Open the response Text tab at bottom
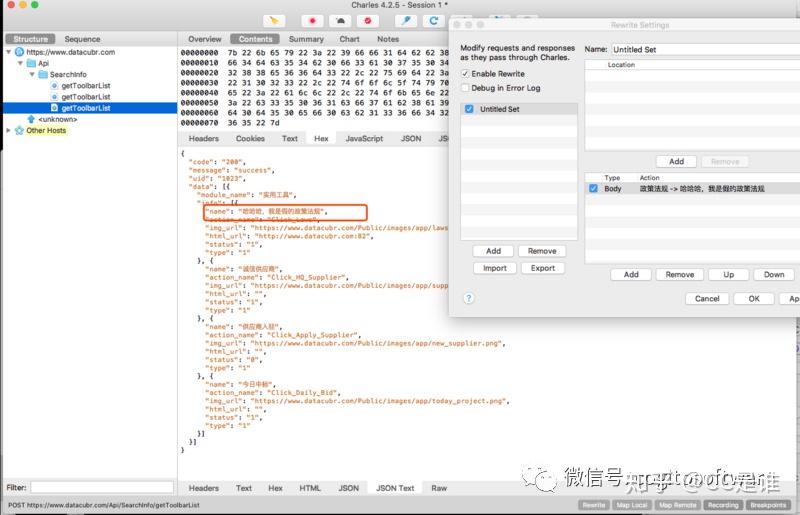The height and width of the screenshot is (515, 800). [243, 488]
